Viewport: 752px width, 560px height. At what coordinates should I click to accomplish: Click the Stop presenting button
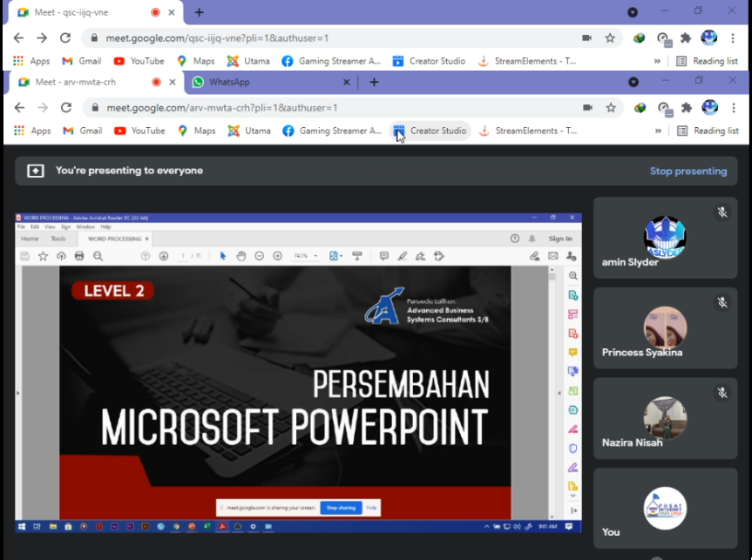688,171
